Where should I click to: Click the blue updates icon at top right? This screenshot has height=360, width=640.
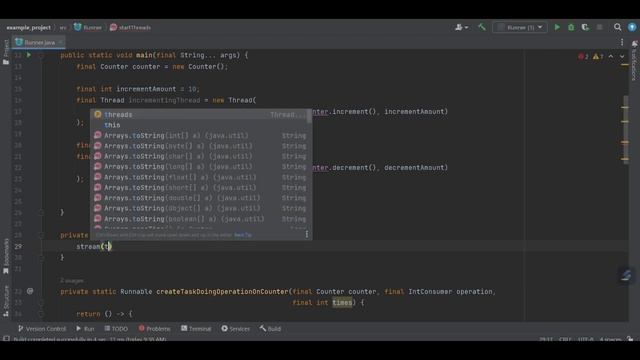(632, 27)
